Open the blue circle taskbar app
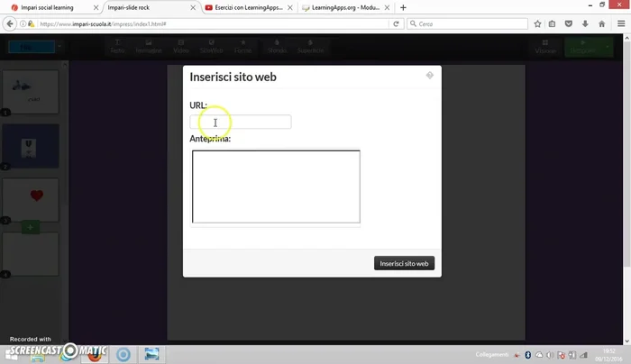This screenshot has width=631, height=364. (123, 354)
